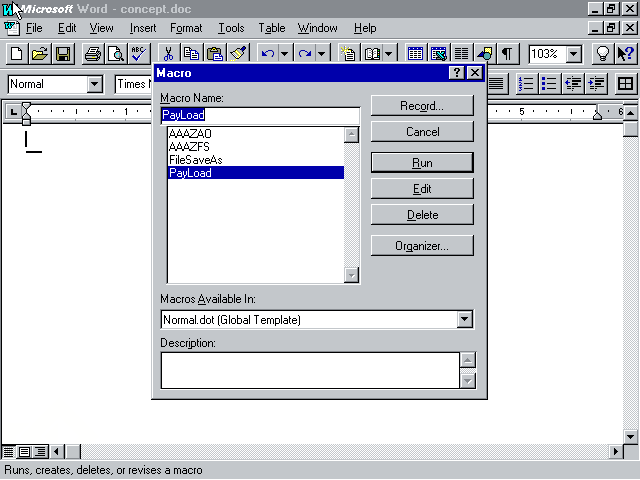640x480 pixels.
Task: Click the Macro dialog help question button
Action: 456,73
